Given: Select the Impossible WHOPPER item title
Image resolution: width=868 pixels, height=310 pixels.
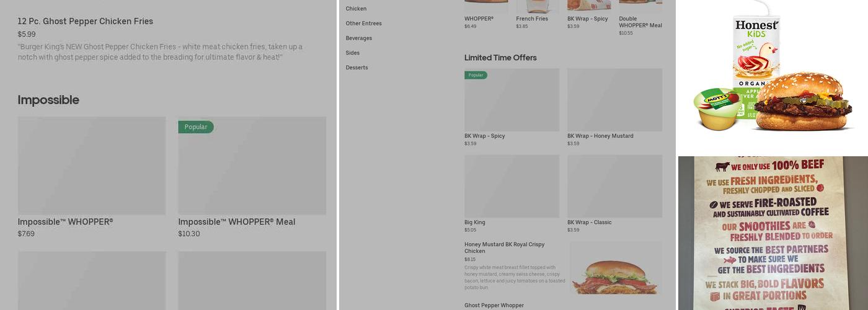Looking at the screenshot, I should [x=65, y=222].
